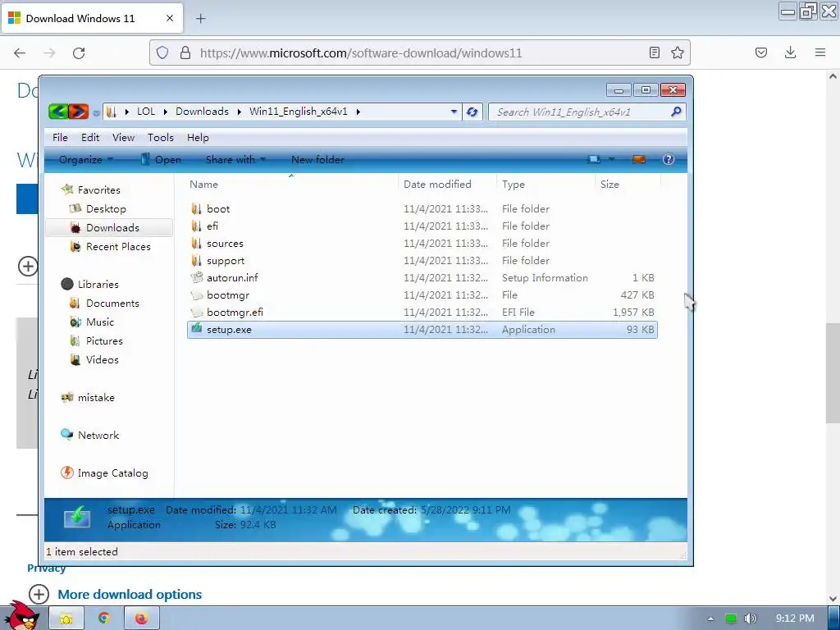Image resolution: width=840 pixels, height=630 pixels.
Task: Open Recent Places in Favorites
Action: (x=118, y=246)
